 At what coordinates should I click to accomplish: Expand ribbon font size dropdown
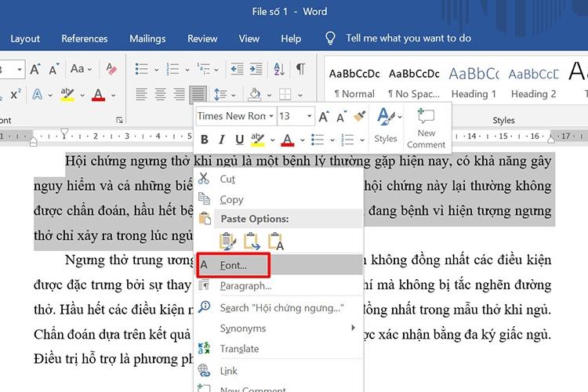(x=20, y=70)
